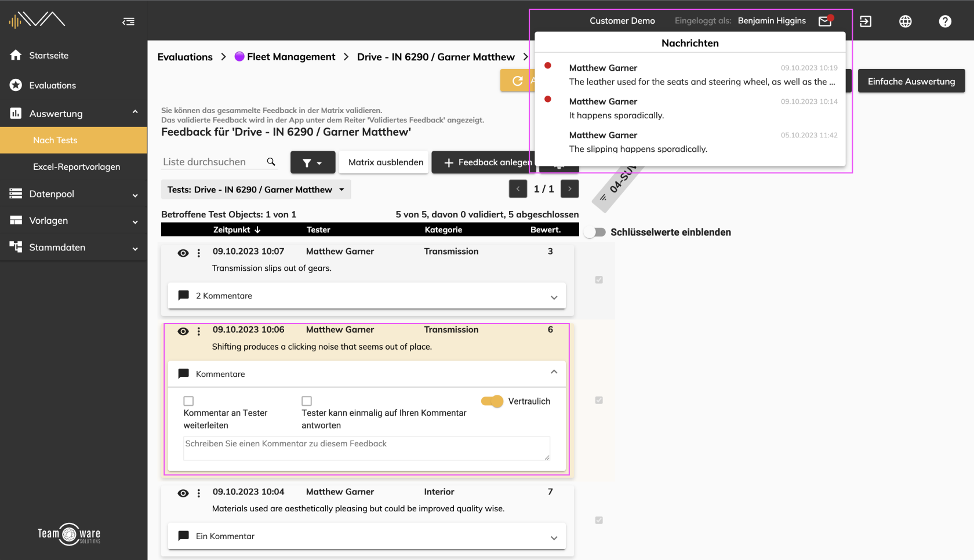This screenshot has height=560, width=974.
Task: Click the Startseite home icon
Action: 16,55
